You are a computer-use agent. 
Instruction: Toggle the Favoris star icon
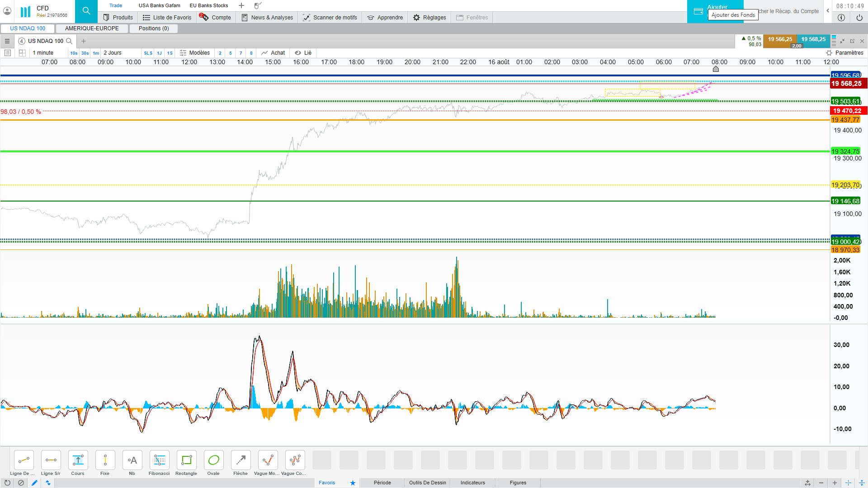tap(353, 483)
